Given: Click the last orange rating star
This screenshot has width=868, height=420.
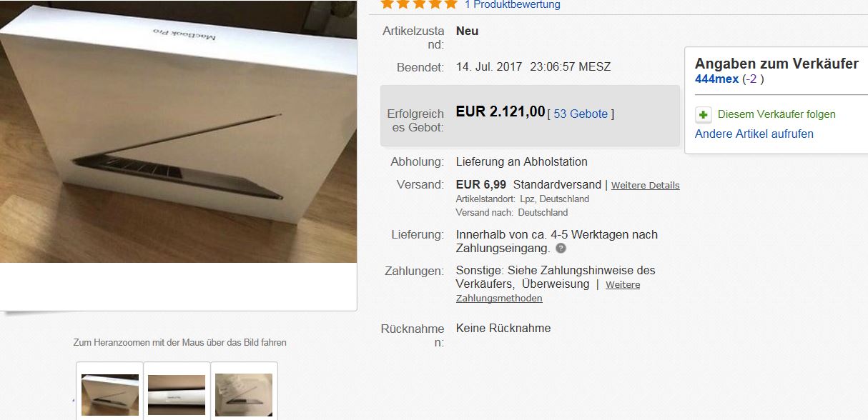Looking at the screenshot, I should [450, 4].
